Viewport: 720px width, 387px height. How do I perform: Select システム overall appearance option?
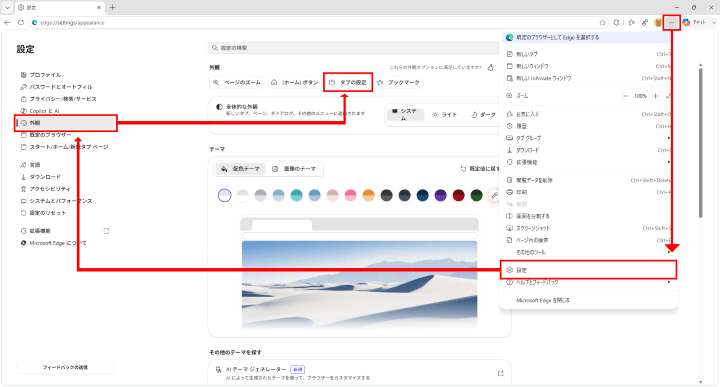point(405,115)
